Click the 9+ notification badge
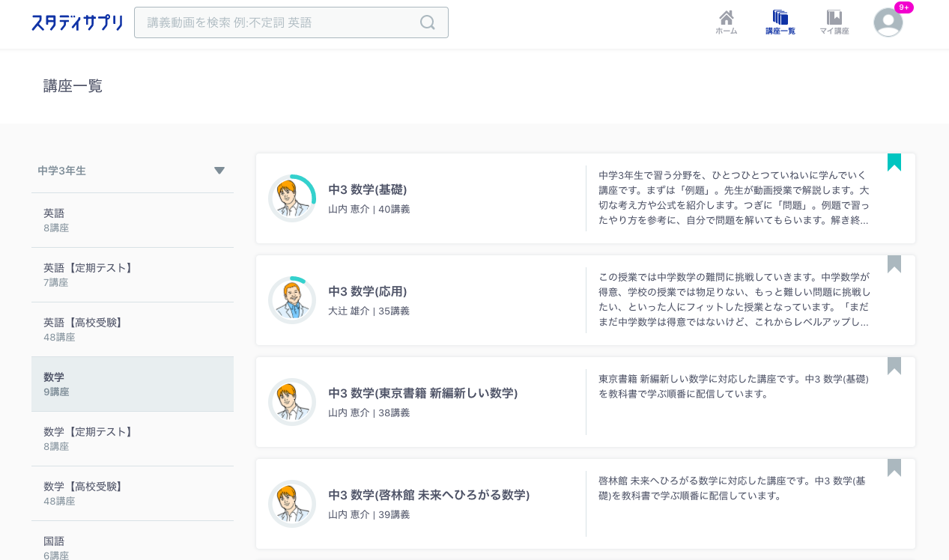 (x=903, y=7)
